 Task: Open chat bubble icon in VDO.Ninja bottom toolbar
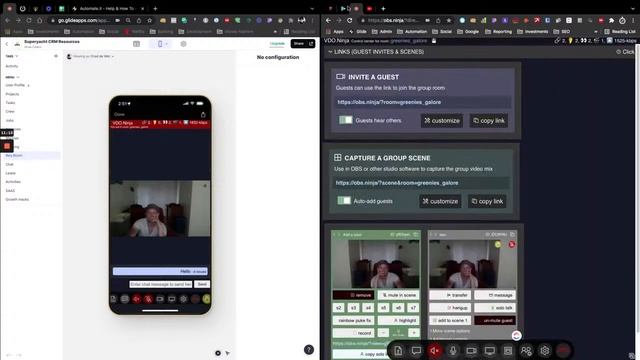(416, 351)
